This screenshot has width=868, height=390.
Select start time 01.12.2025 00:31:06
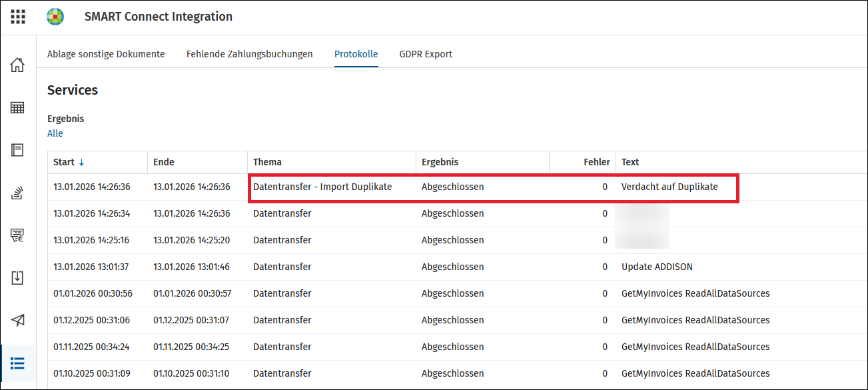pyautogui.click(x=92, y=321)
